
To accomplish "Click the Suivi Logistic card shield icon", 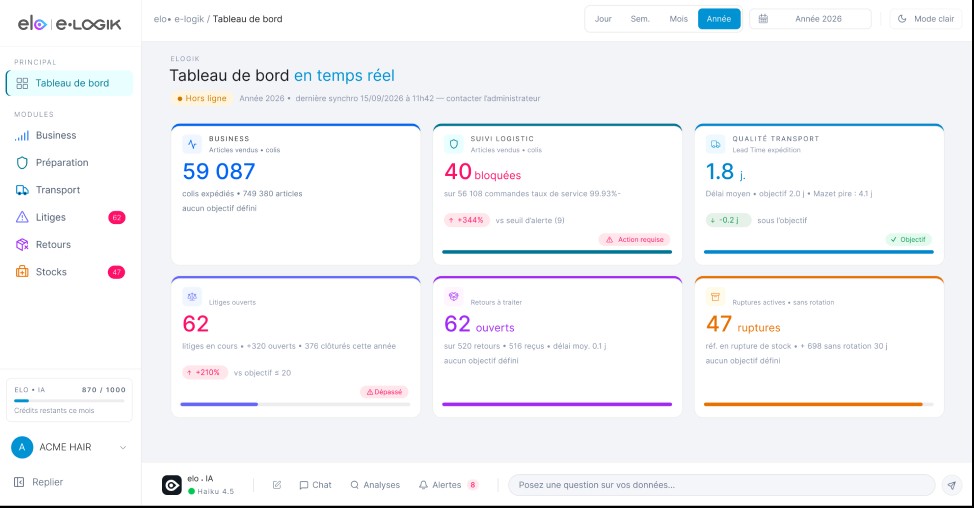I will 453,144.
